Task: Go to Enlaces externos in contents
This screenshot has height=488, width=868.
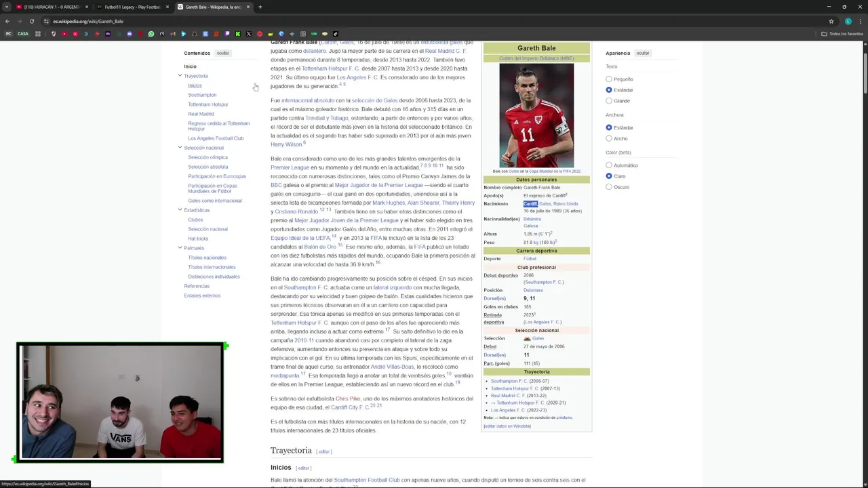Action: (202, 296)
